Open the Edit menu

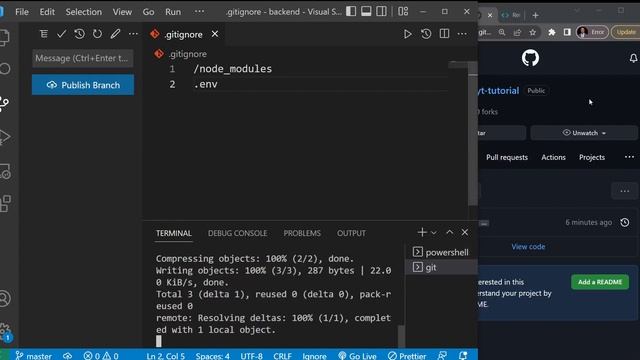point(47,12)
